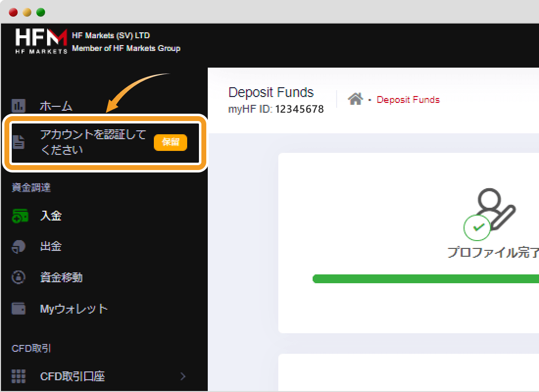This screenshot has width=539, height=392.
Task: Click the ホーム chart icon
Action: point(18,105)
